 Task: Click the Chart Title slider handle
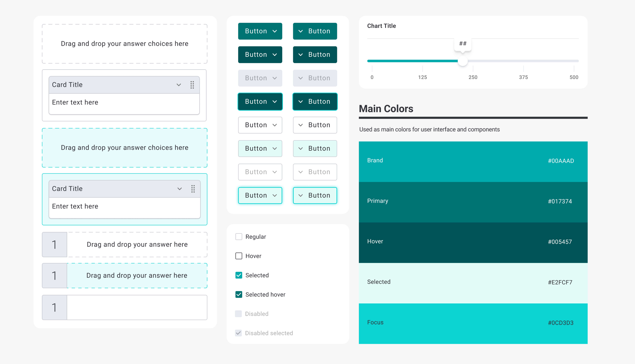point(463,61)
